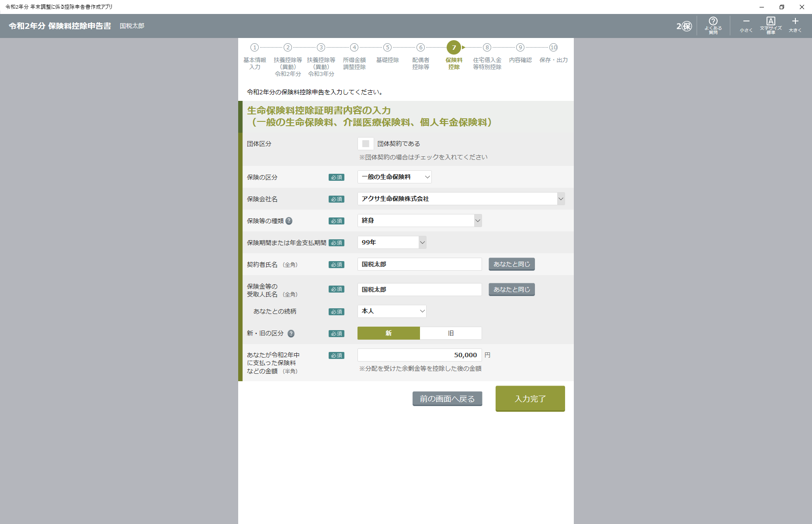
Task: Select 旧 in the 新・旧の区分 toggle
Action: (x=451, y=333)
